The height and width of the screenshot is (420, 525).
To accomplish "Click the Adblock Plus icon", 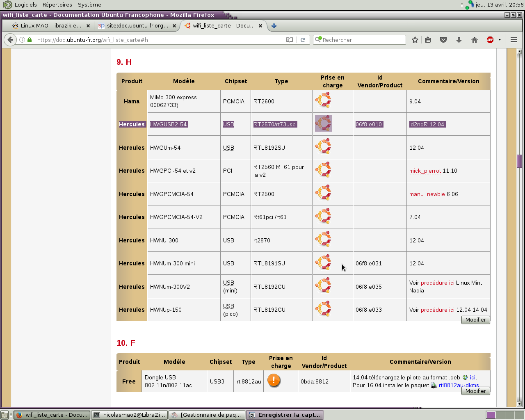I will tap(490, 40).
